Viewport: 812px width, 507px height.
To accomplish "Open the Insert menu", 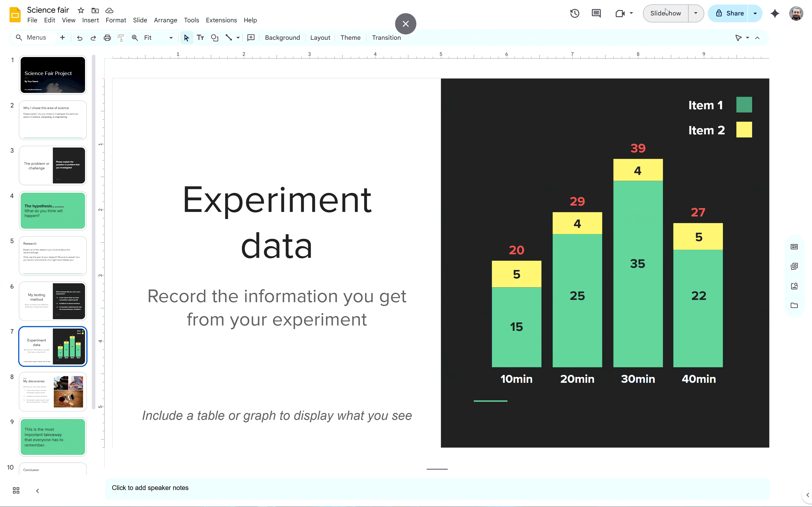I will tap(90, 20).
